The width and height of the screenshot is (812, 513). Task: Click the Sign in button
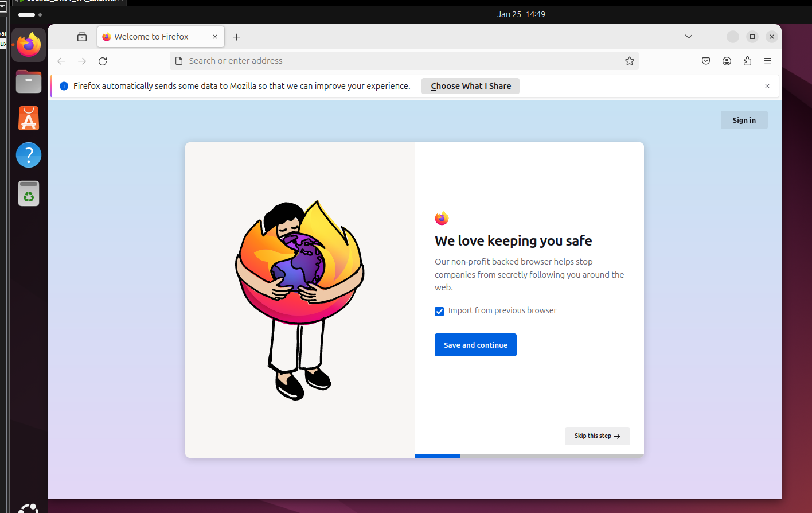click(x=744, y=120)
